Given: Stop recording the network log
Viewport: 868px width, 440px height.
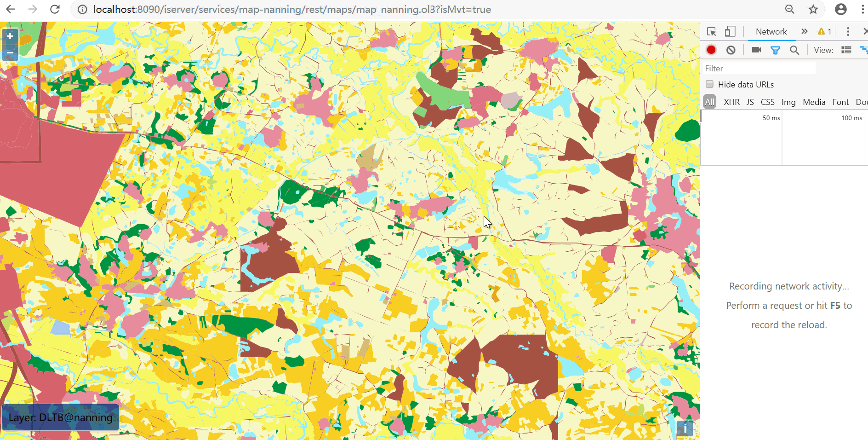Looking at the screenshot, I should (711, 50).
